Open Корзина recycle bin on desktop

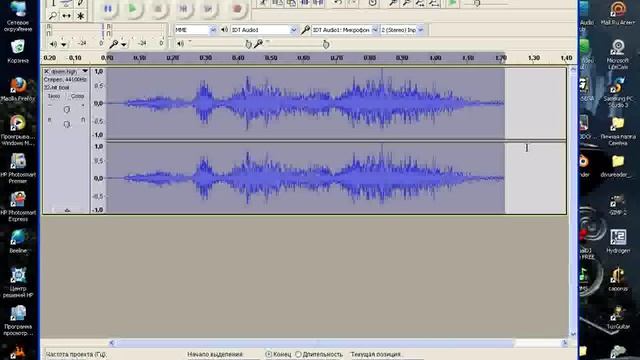18,51
